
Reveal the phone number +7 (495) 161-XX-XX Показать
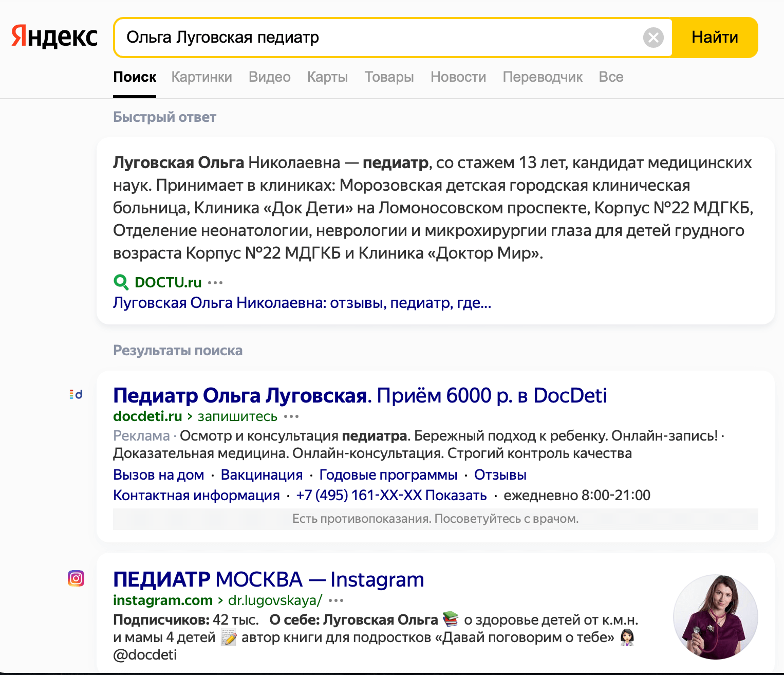(391, 495)
